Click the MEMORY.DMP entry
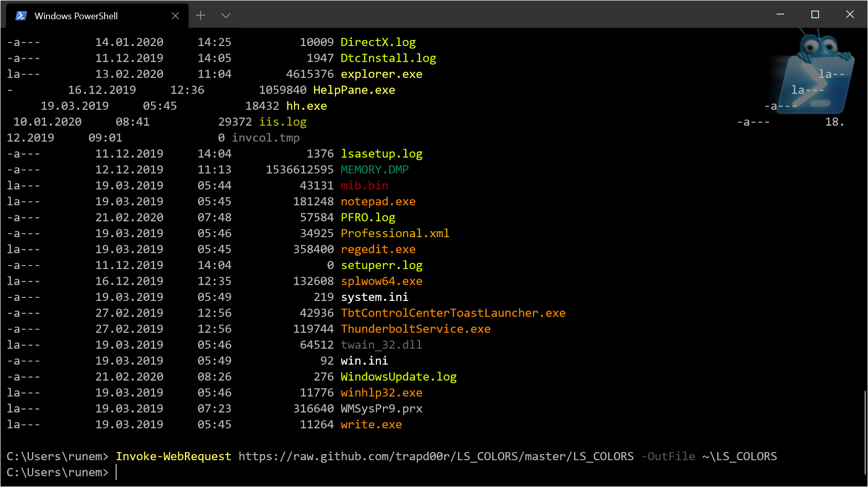This screenshot has height=487, width=868. click(x=374, y=169)
